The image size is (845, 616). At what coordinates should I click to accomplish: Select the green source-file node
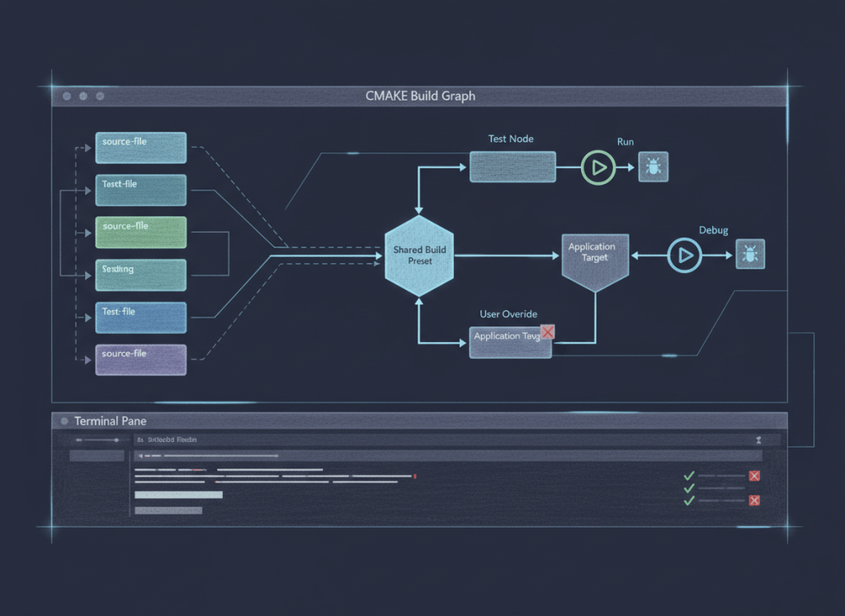coord(141,233)
